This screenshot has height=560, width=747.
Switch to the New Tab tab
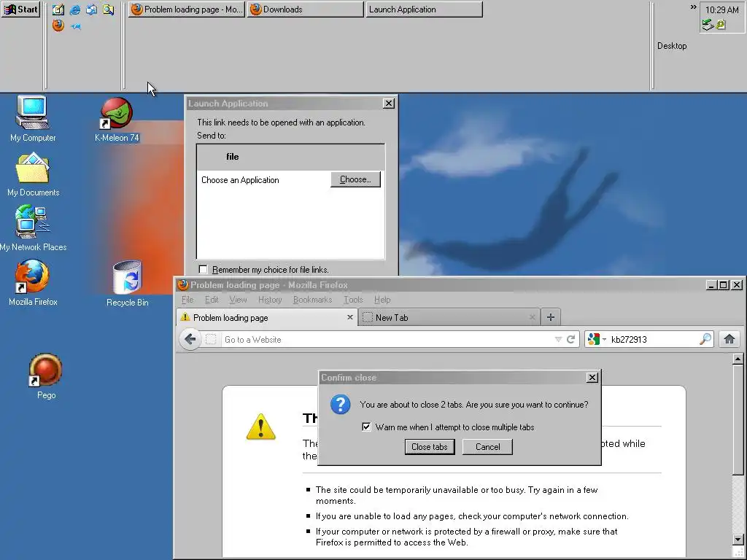tap(449, 318)
